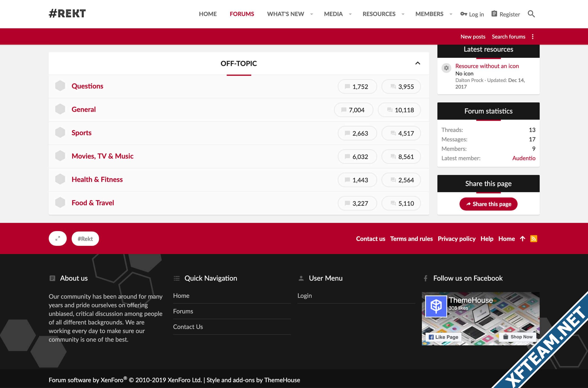Screen dimensions: 588x388
Task: Click Style and add-ons by ThemeHouse link
Action: pos(253,380)
